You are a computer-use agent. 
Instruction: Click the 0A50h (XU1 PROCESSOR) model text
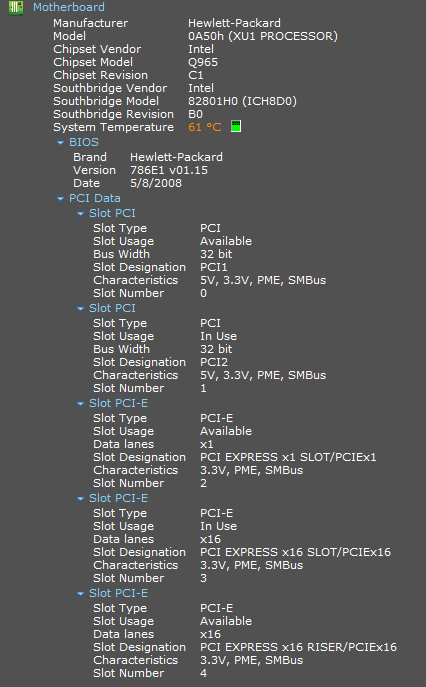tap(263, 36)
